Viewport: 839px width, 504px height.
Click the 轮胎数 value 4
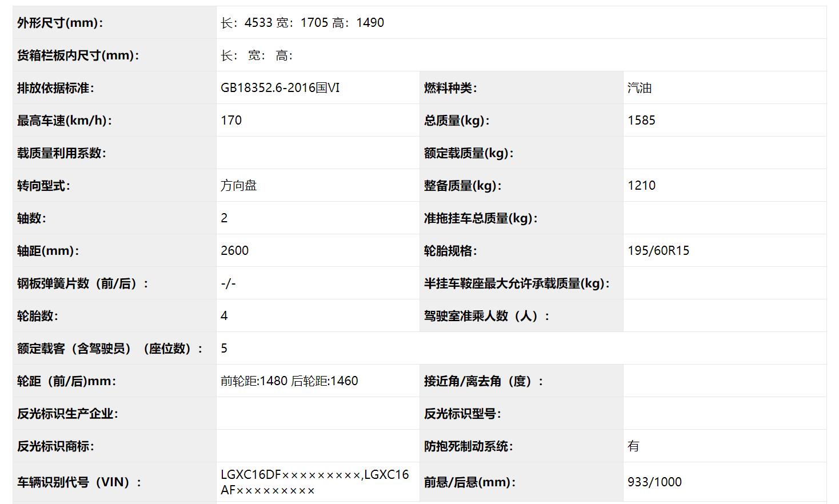224,315
